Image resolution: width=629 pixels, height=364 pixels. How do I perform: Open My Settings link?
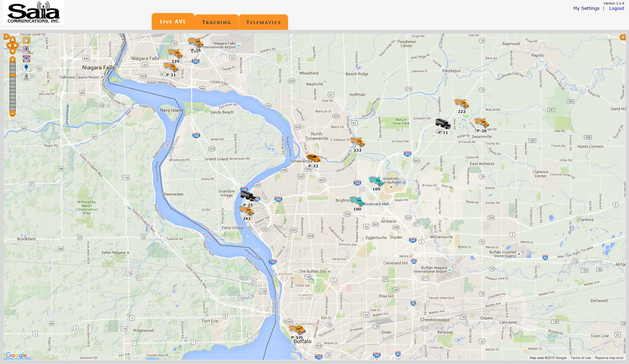(586, 8)
